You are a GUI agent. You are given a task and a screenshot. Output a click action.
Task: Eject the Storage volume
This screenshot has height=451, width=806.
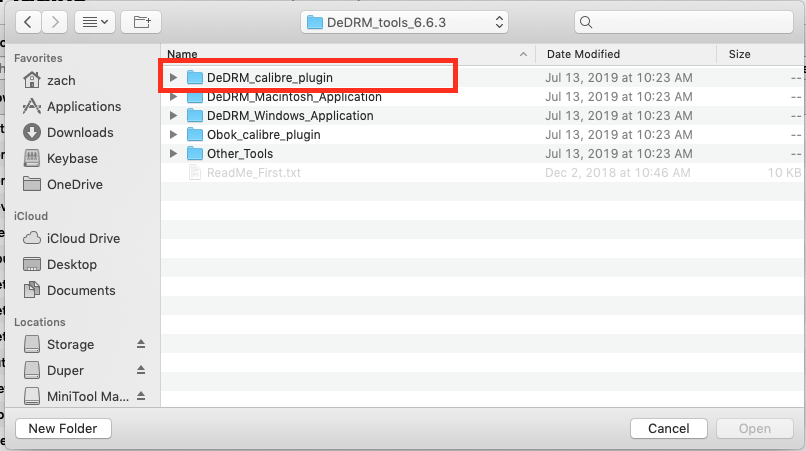pyautogui.click(x=141, y=345)
